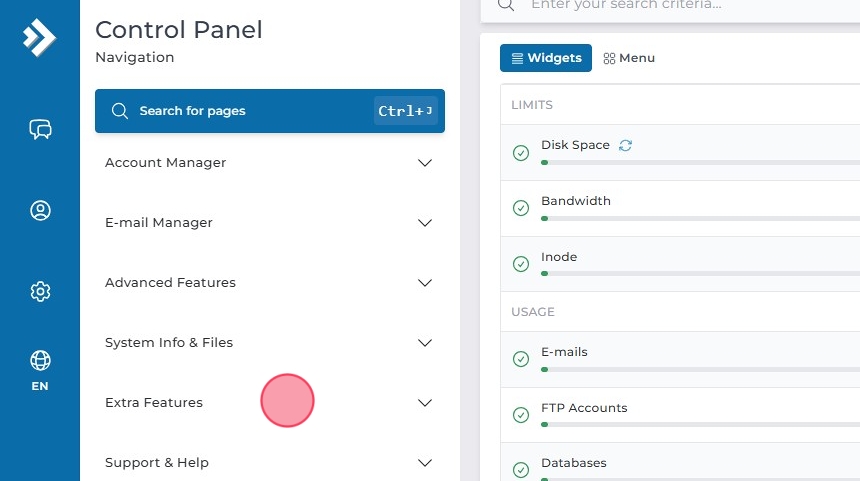Viewport: 860px width, 481px height.
Task: Open the Extra Features navigation item
Action: (x=154, y=403)
